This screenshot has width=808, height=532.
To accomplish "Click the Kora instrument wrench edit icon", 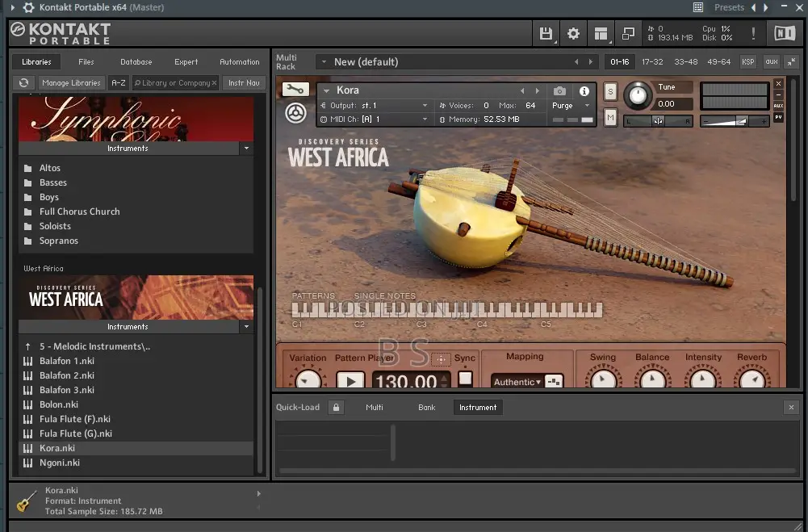I will point(295,90).
